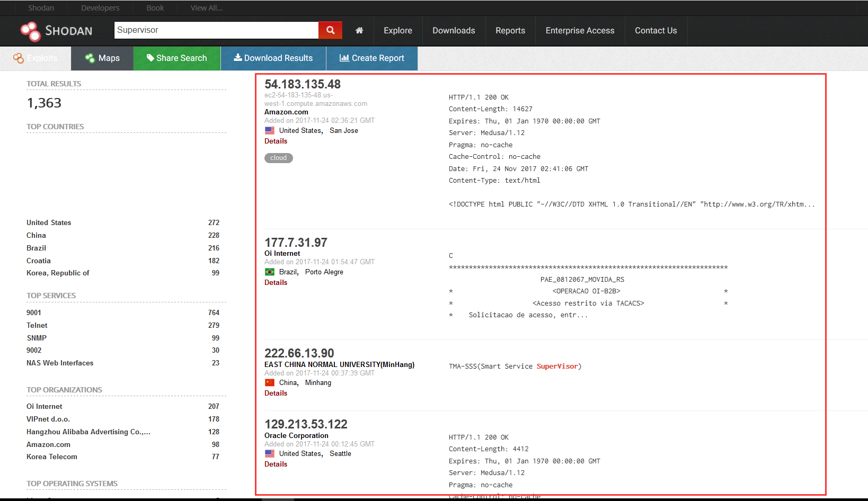Open the Reports menu item
This screenshot has width=868, height=501.
point(510,31)
